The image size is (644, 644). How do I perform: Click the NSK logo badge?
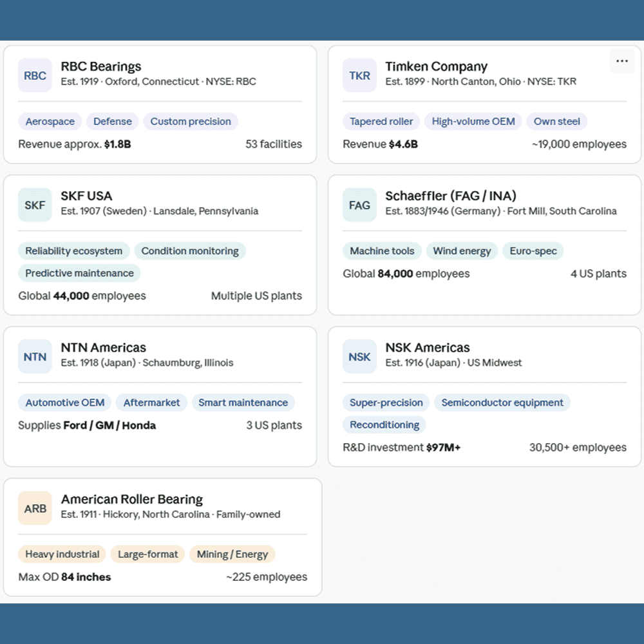359,357
